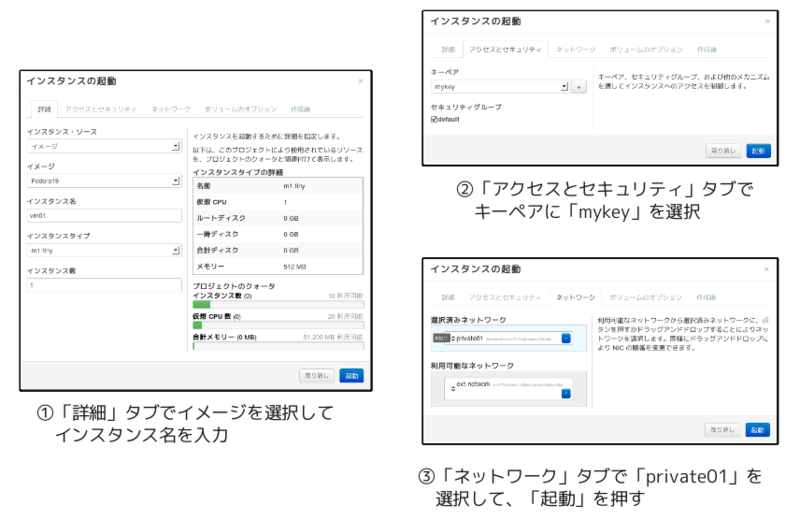Add keypair with the plus icon beside mykey
Screen dimensions: 800x520
578,87
